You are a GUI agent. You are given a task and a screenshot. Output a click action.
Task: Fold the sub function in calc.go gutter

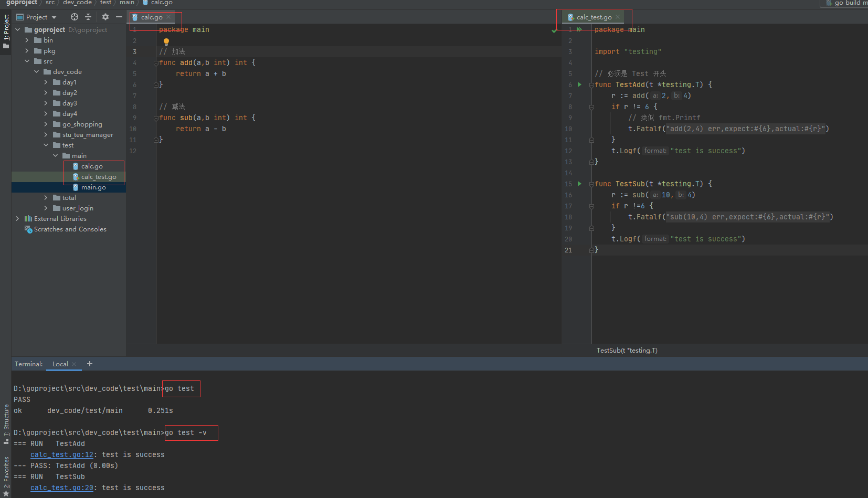156,118
